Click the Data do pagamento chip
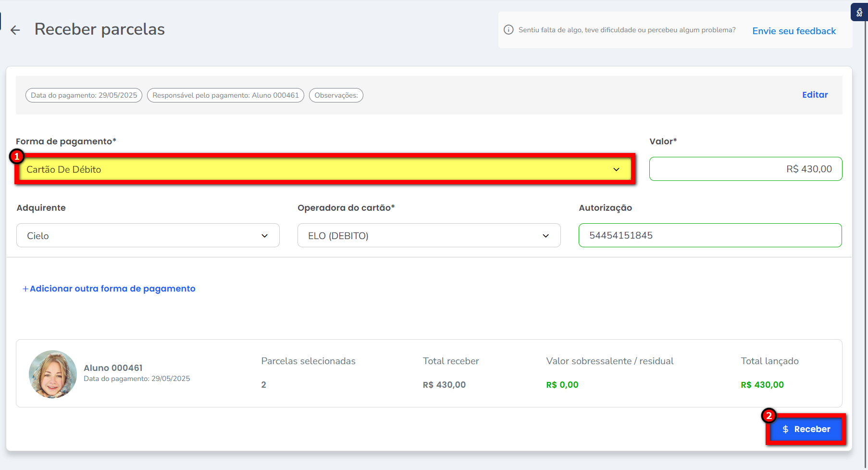 pyautogui.click(x=84, y=95)
